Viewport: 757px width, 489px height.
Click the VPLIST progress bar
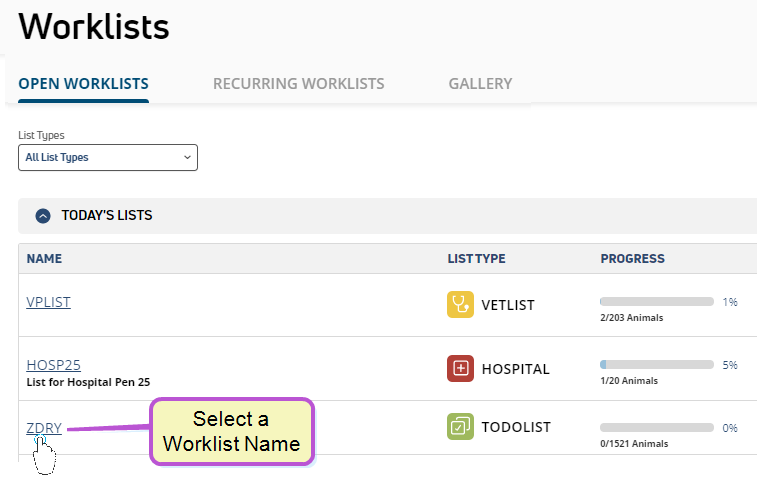(x=657, y=302)
